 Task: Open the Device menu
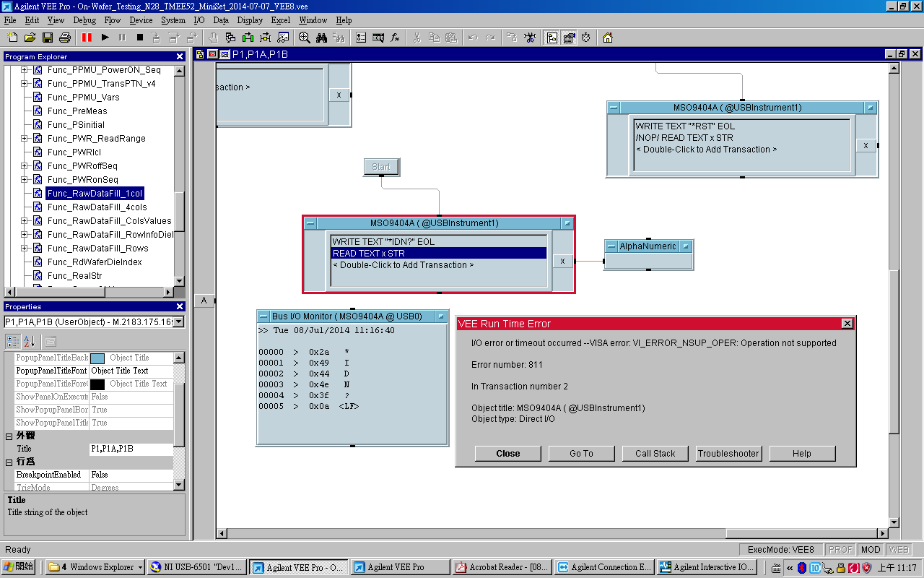pyautogui.click(x=141, y=20)
